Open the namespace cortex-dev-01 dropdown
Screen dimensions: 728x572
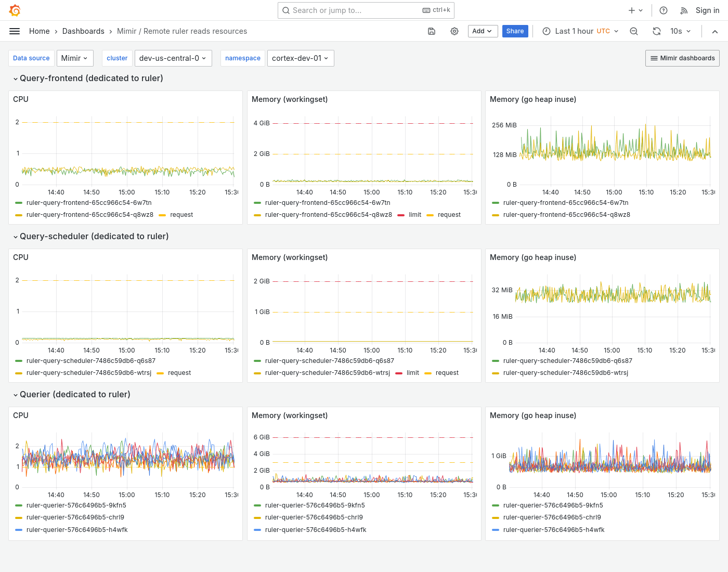click(x=301, y=58)
